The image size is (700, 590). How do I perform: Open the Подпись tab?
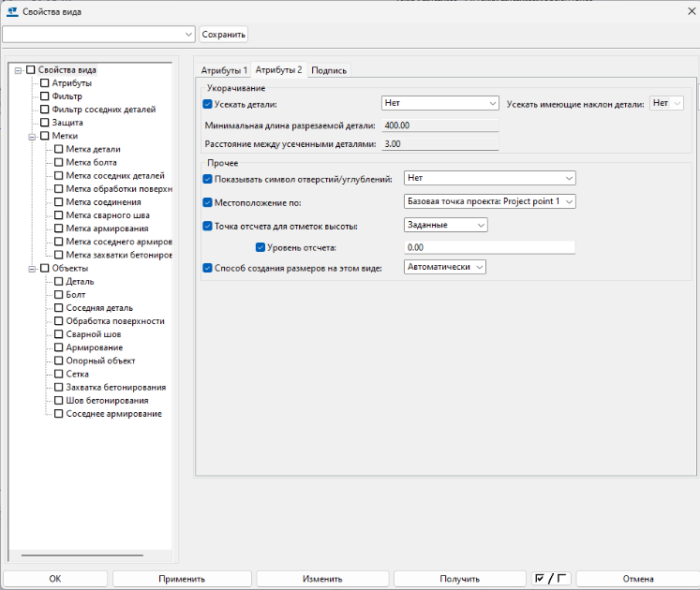pyautogui.click(x=329, y=70)
